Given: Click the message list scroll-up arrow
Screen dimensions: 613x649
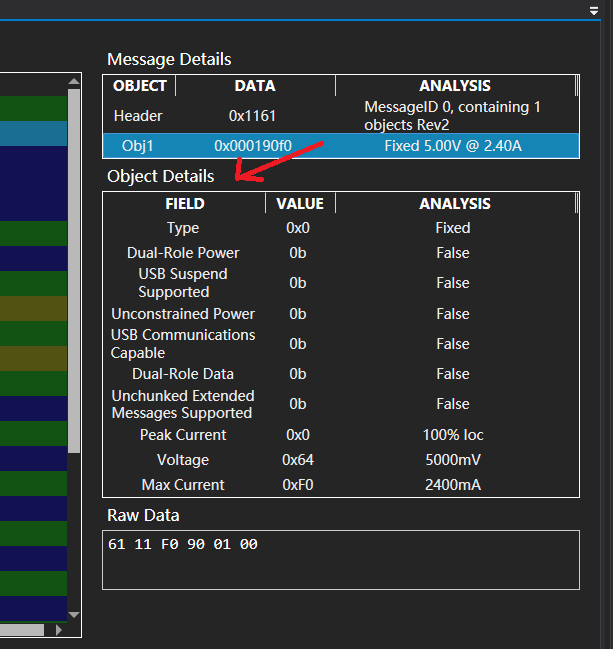Looking at the screenshot, I should coord(74,81).
